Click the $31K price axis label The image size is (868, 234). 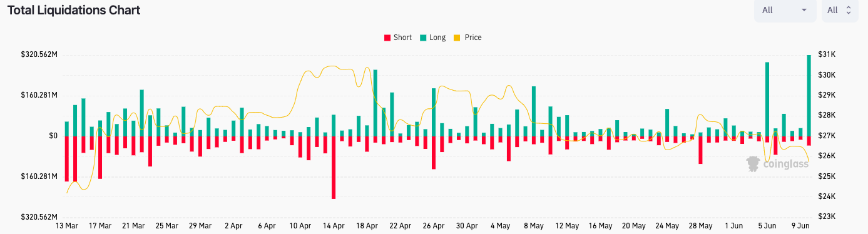pyautogui.click(x=826, y=55)
